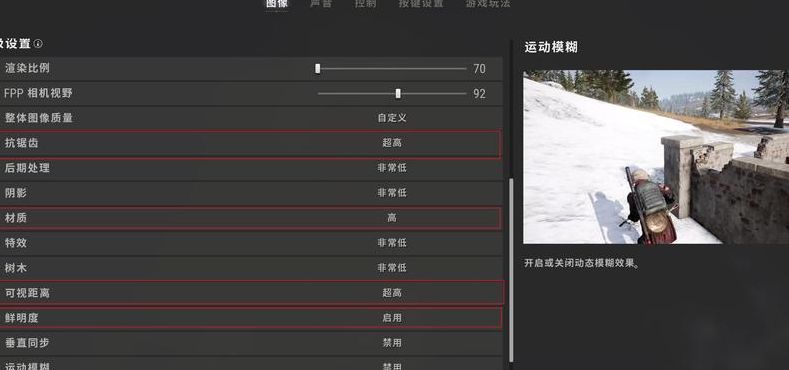The width and height of the screenshot is (789, 370).
Task: Select the 特效 quality value
Action: [x=391, y=243]
